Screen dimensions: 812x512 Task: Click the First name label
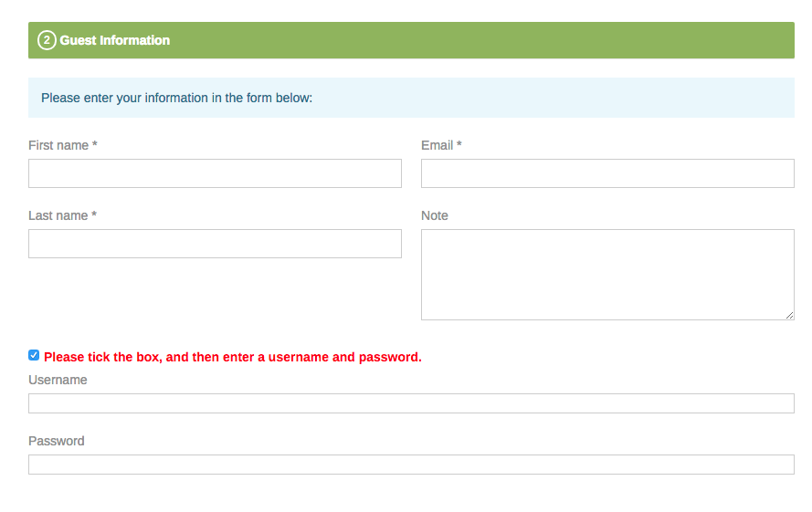[58, 145]
